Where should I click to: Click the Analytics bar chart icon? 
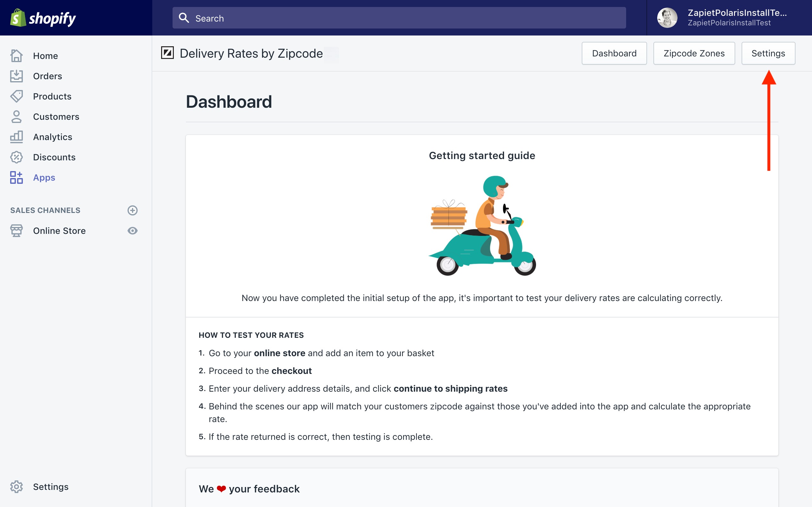tap(16, 137)
